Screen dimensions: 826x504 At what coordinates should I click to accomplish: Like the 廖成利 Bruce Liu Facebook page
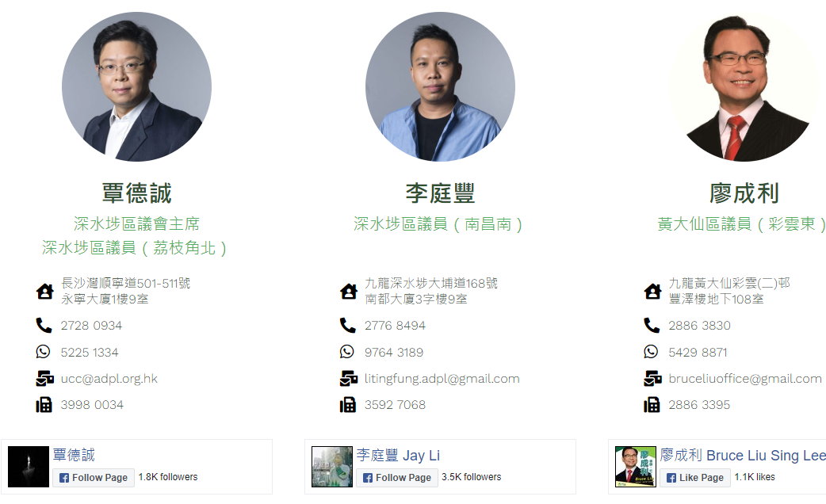point(695,478)
